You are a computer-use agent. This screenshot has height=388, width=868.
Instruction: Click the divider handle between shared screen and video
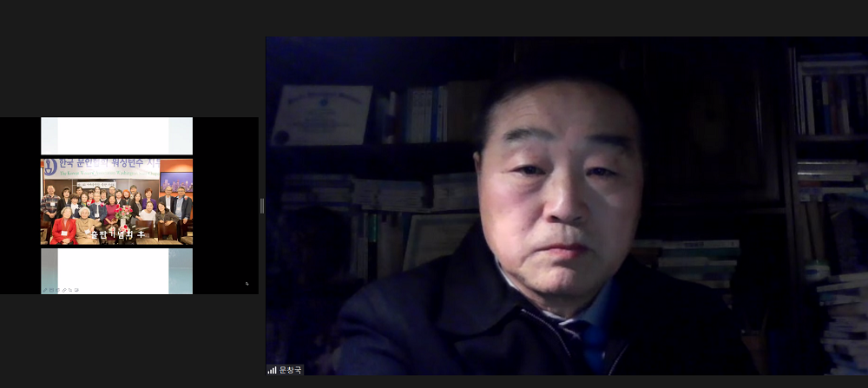[262, 206]
